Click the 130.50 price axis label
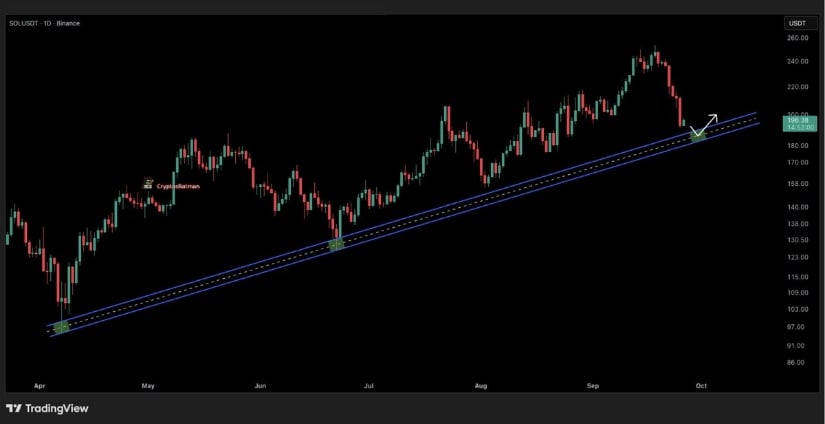This screenshot has width=825, height=424. pos(798,240)
